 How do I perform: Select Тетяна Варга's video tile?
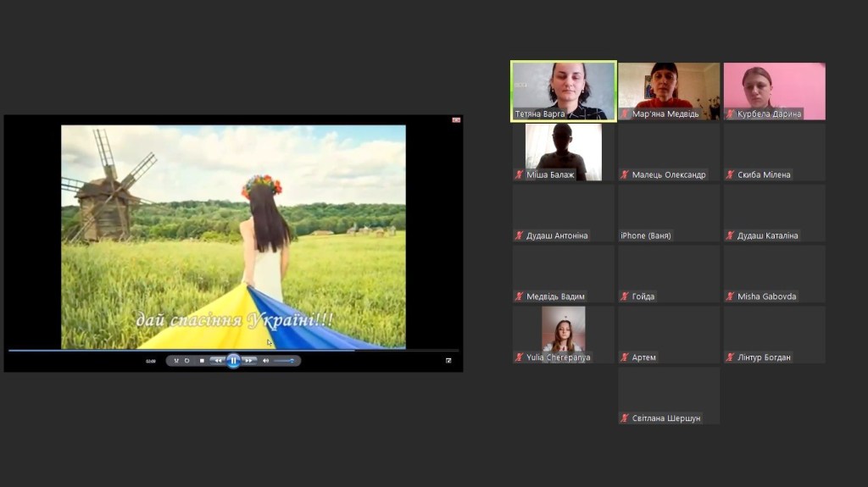[563, 91]
